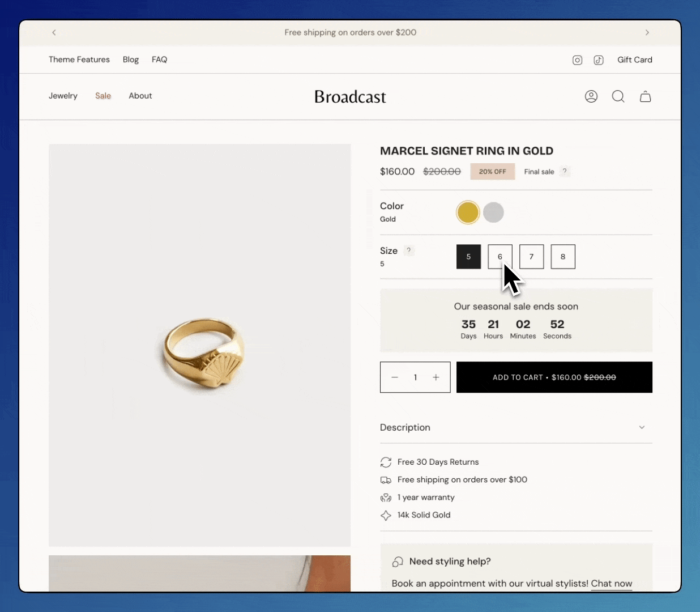700x612 pixels.
Task: Select ring size 8
Action: point(563,257)
